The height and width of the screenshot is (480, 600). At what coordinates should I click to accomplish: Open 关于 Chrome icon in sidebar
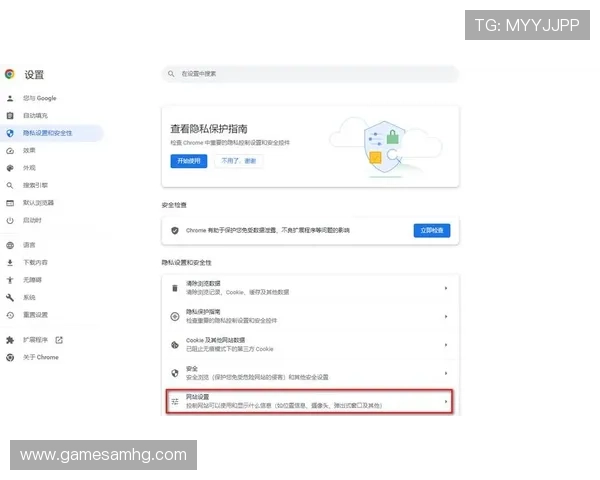[10, 358]
